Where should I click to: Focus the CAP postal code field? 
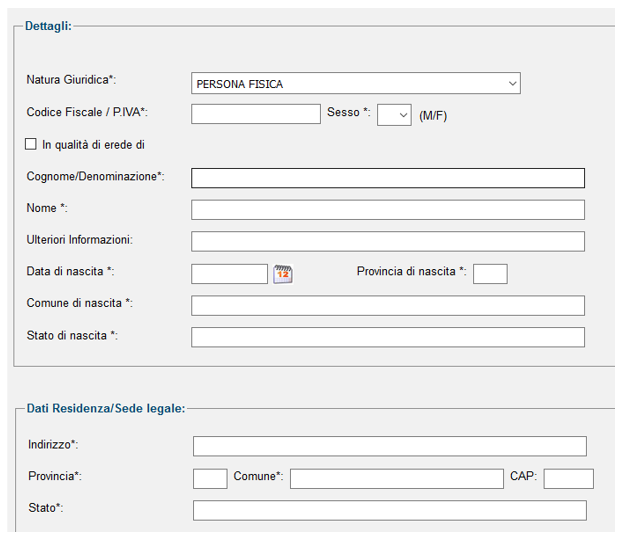pyautogui.click(x=568, y=479)
